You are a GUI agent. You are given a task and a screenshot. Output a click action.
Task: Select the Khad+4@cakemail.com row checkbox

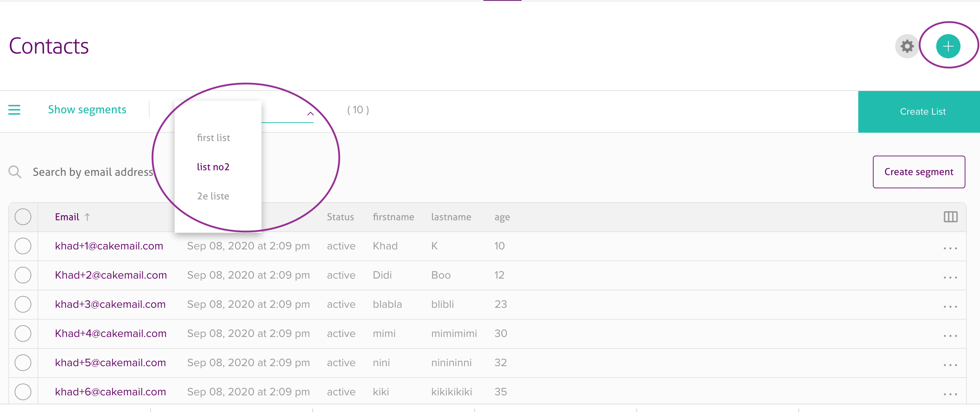pyautogui.click(x=23, y=333)
